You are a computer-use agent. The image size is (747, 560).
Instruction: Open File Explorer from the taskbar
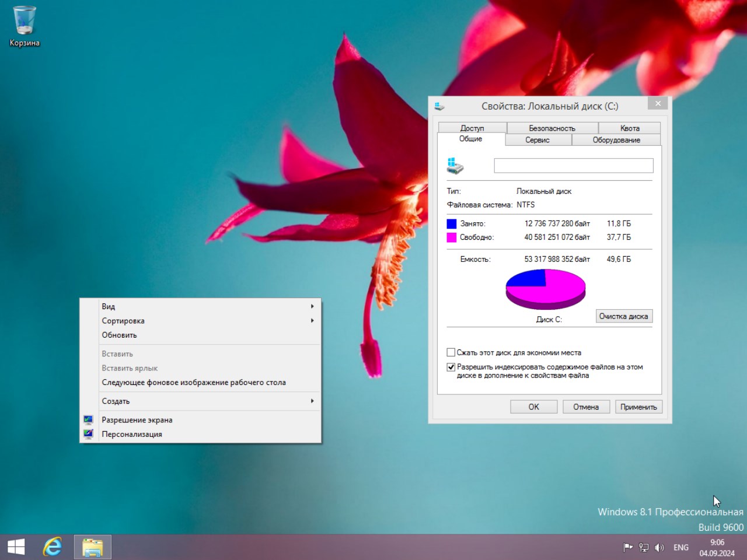point(92,547)
